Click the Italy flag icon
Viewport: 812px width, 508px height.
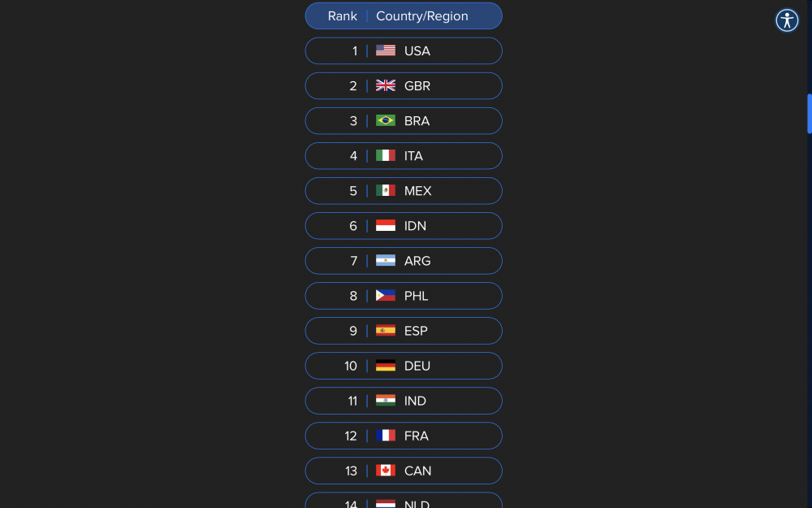pos(386,155)
